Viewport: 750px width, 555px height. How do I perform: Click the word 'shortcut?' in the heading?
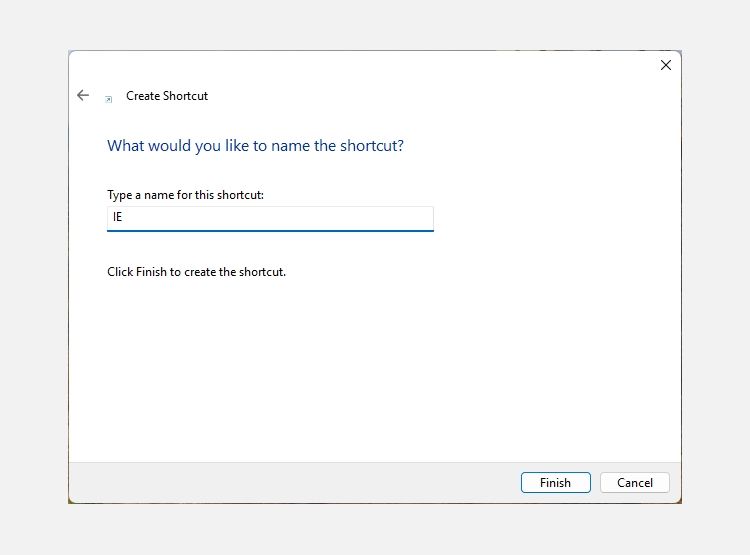pos(370,146)
